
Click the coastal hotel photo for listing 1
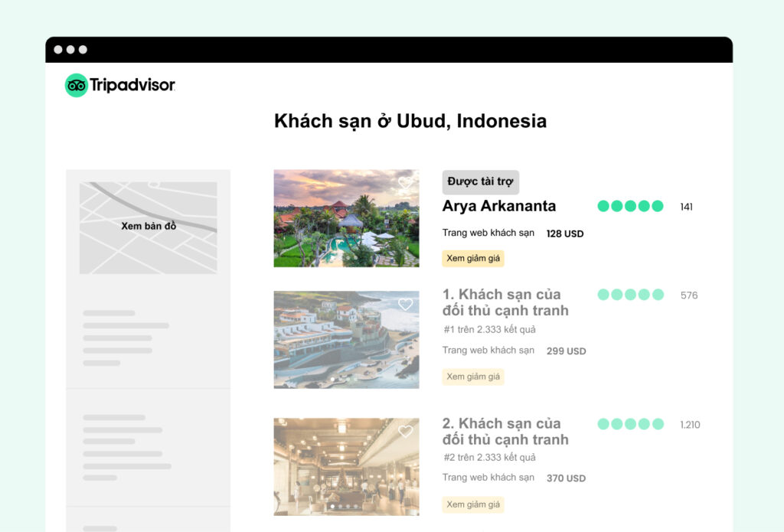click(347, 340)
